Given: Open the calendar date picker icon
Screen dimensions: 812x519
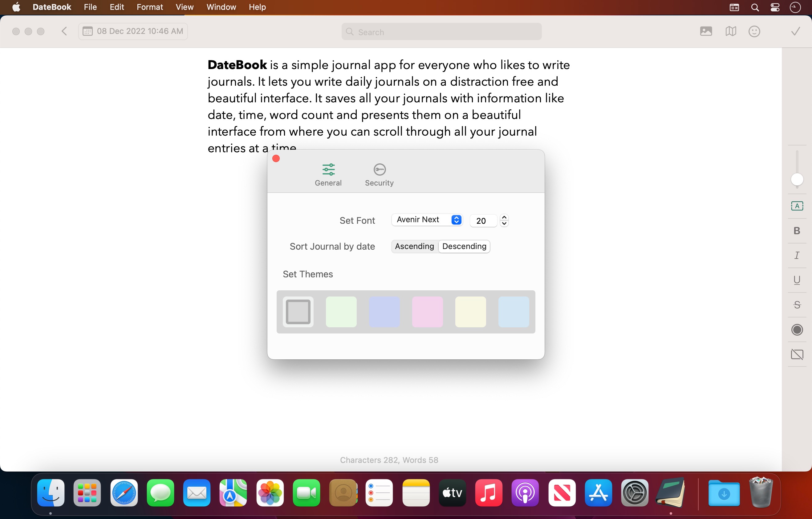Looking at the screenshot, I should 88,31.
